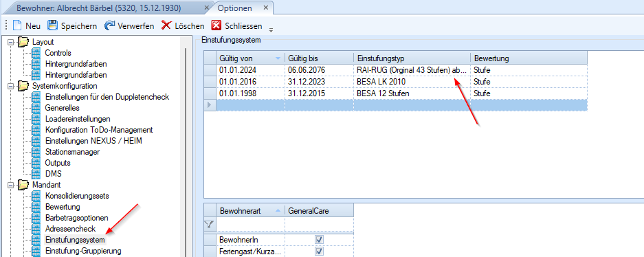The height and width of the screenshot is (257, 644).
Task: Click the Speichern floppy disk icon
Action: (52, 26)
